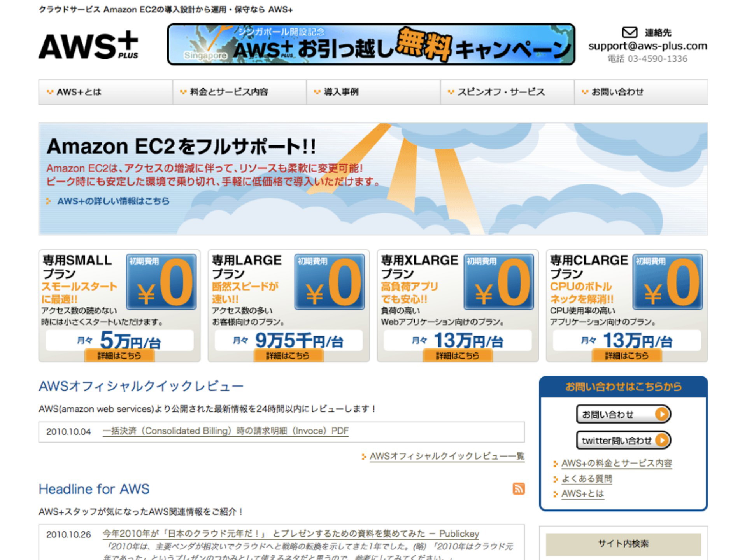The image size is (747, 560).
Task: Click the ¥0 badge on 専用XLARGE plan
Action: (x=498, y=282)
